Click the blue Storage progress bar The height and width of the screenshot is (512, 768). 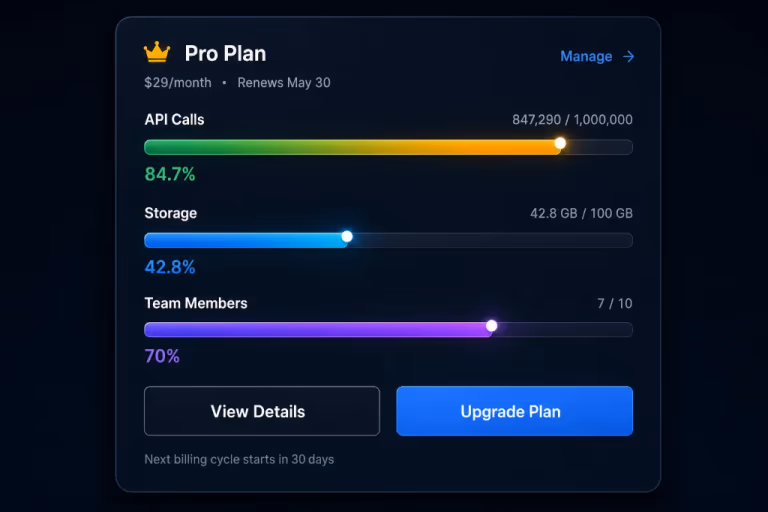388,240
